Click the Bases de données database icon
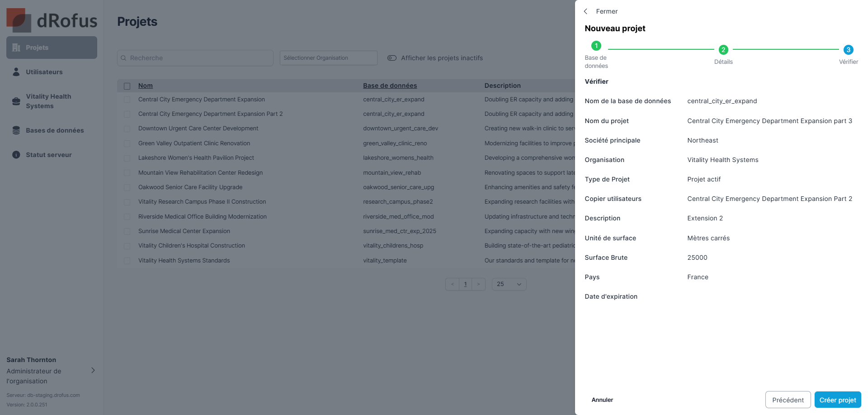This screenshot has height=415, width=868. pyautogui.click(x=16, y=130)
